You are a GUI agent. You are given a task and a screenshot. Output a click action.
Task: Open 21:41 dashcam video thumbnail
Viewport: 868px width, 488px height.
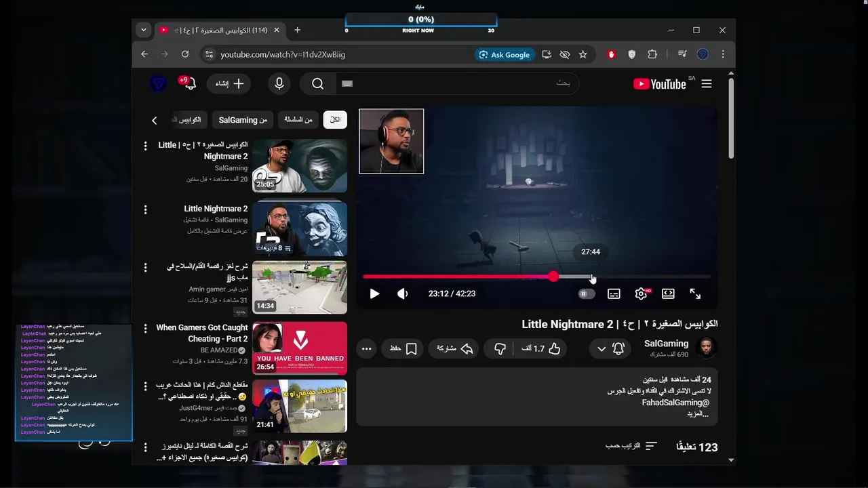300,406
